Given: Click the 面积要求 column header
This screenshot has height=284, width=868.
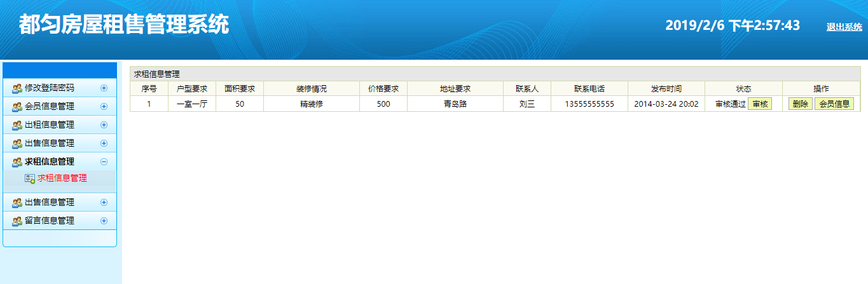Looking at the screenshot, I should [x=240, y=88].
